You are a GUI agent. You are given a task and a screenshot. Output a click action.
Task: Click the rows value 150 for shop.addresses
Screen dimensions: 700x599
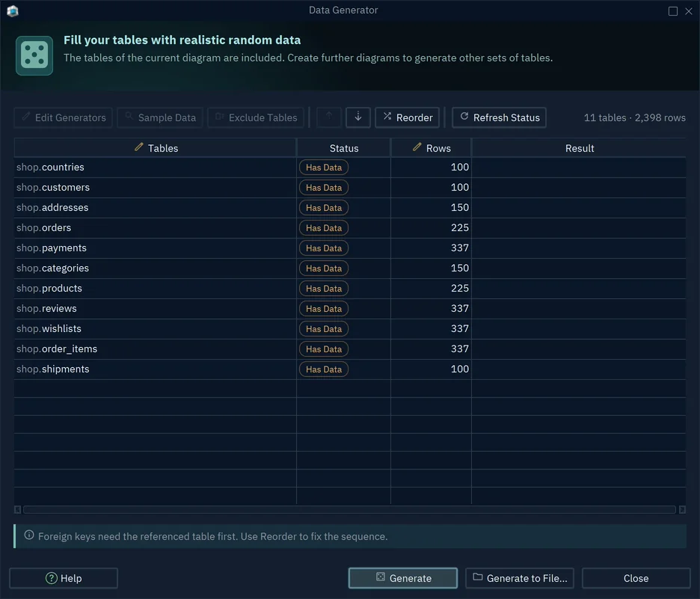459,208
